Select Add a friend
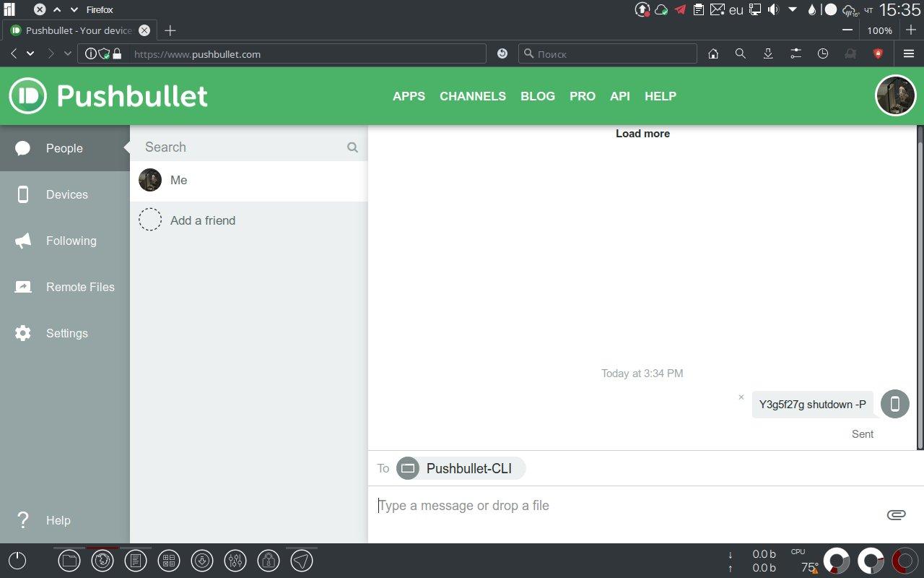Viewport: 924px width, 578px height. (x=203, y=220)
